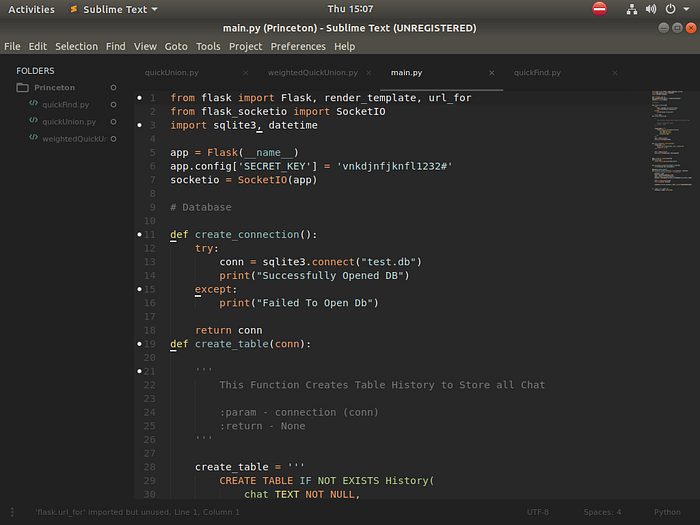Click the status circle next to quickFind.py
The image size is (700, 525).
tap(113, 104)
